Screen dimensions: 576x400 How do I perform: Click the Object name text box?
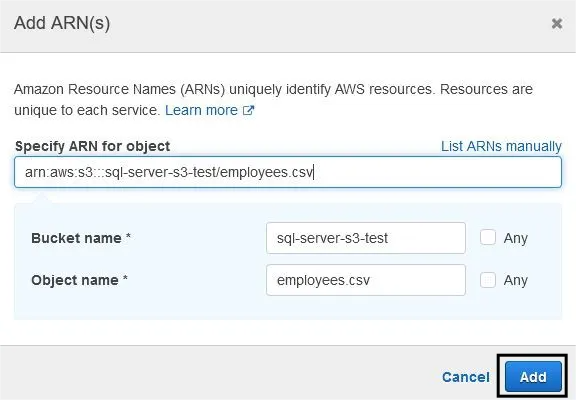point(366,280)
